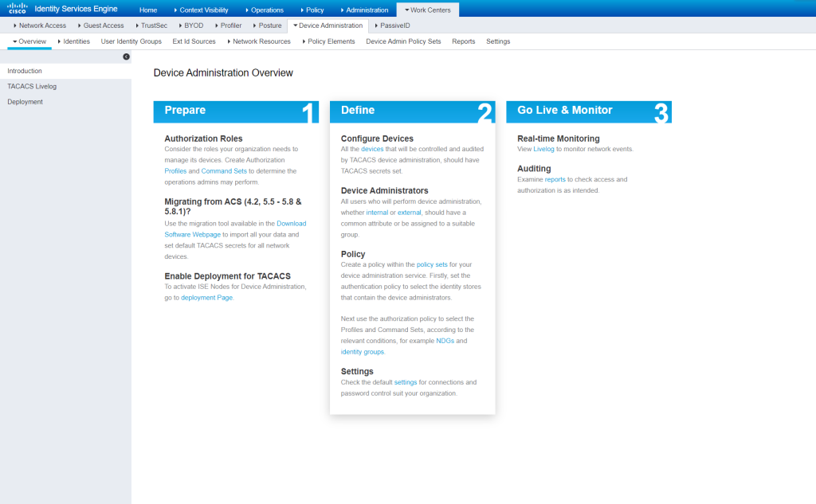Click the Device Administrators heading
816x504 pixels.
click(385, 191)
